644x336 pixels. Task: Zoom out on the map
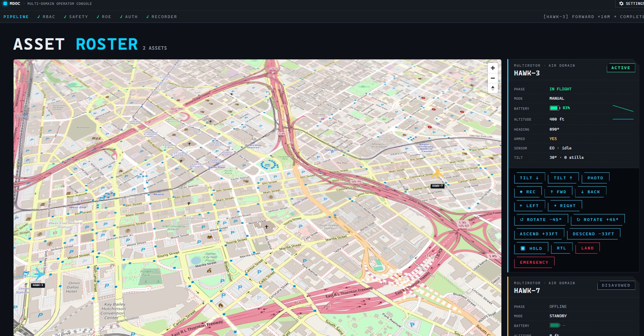coord(493,78)
